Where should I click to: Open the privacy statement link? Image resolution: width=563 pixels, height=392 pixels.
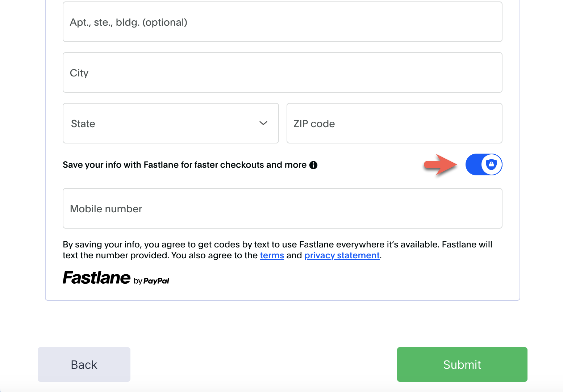342,255
